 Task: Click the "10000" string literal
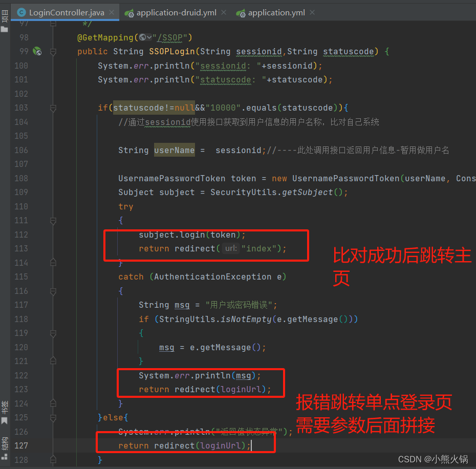[x=223, y=108]
